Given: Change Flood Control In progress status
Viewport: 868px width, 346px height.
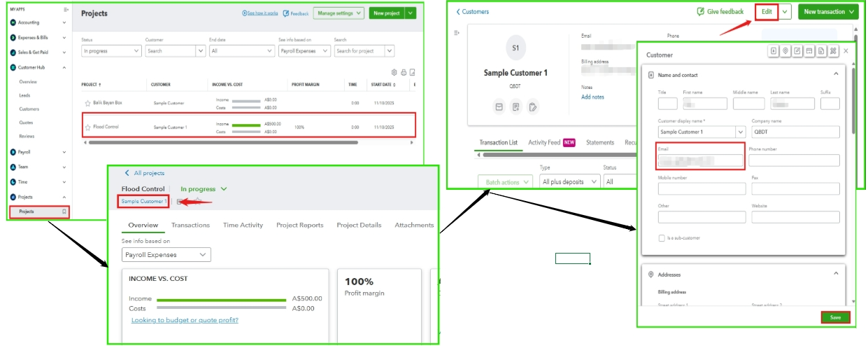Looking at the screenshot, I should (204, 189).
